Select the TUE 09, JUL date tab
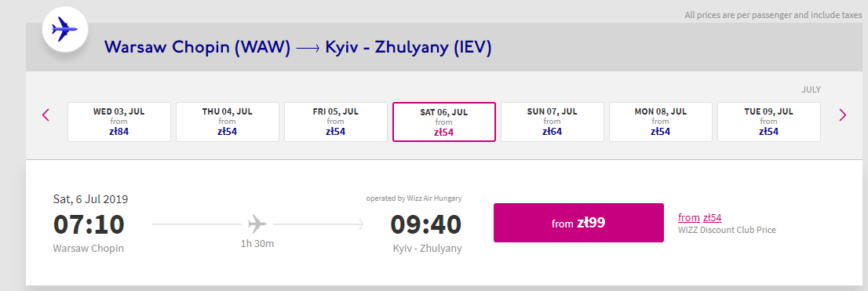 coord(769,122)
